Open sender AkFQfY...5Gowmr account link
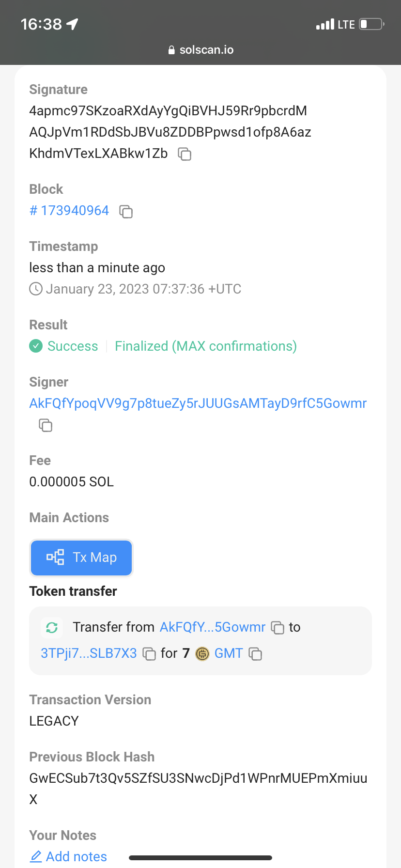 click(x=213, y=627)
